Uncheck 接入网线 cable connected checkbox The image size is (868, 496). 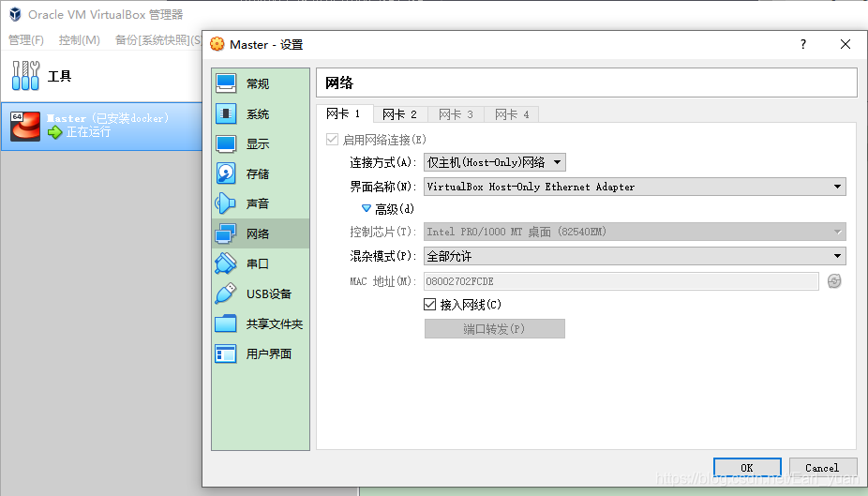click(430, 304)
